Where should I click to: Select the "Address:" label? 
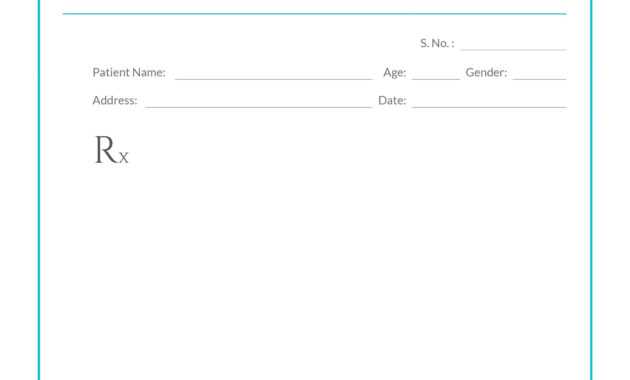(115, 100)
